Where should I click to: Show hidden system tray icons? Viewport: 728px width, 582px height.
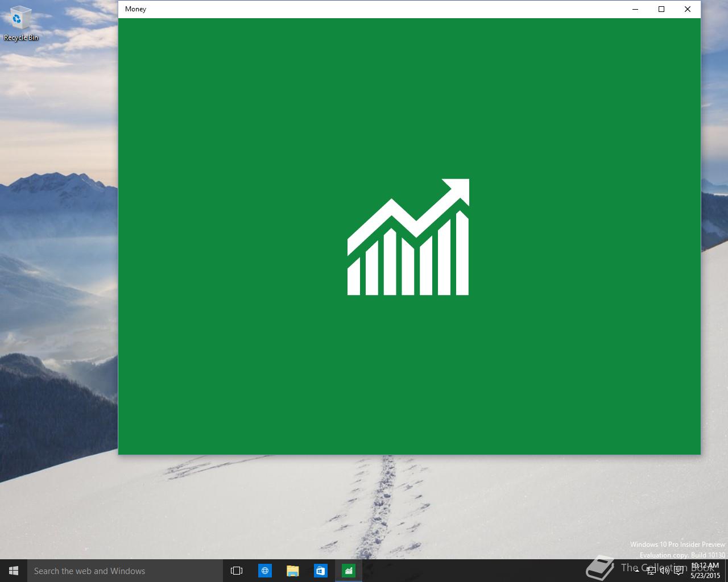click(x=637, y=571)
